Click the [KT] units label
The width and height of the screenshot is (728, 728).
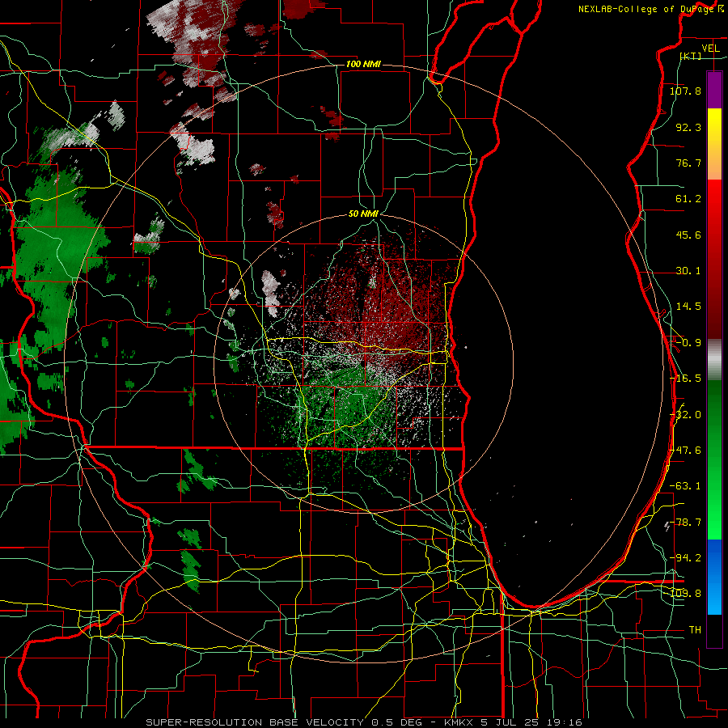point(691,56)
